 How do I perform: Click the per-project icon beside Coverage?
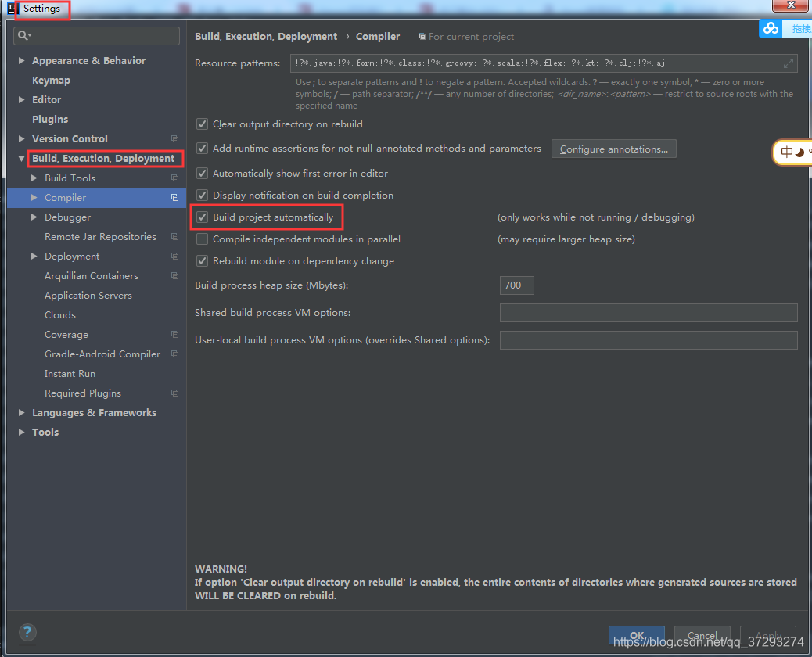(175, 335)
